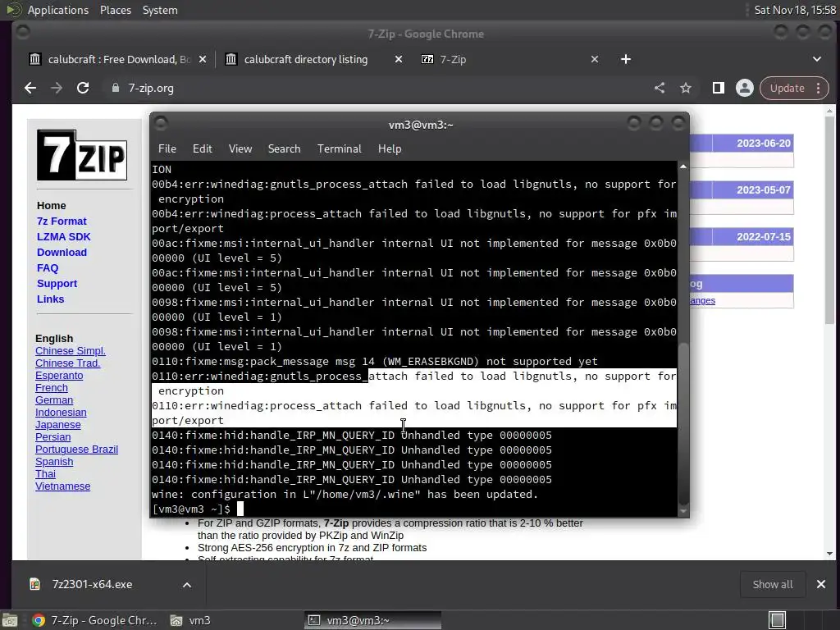Close the calubcraft directory listing tab
Image resolution: width=840 pixels, height=630 pixels.
coord(399,59)
